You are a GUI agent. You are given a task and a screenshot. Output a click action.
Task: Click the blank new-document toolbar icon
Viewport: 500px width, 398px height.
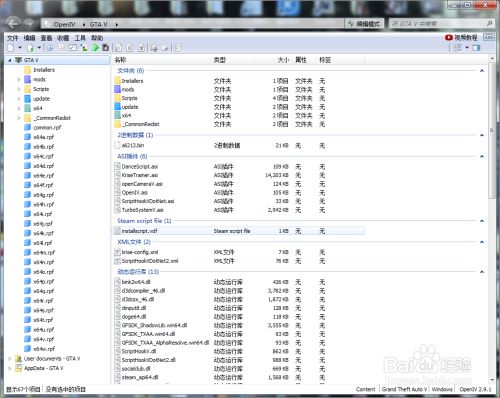(11, 48)
